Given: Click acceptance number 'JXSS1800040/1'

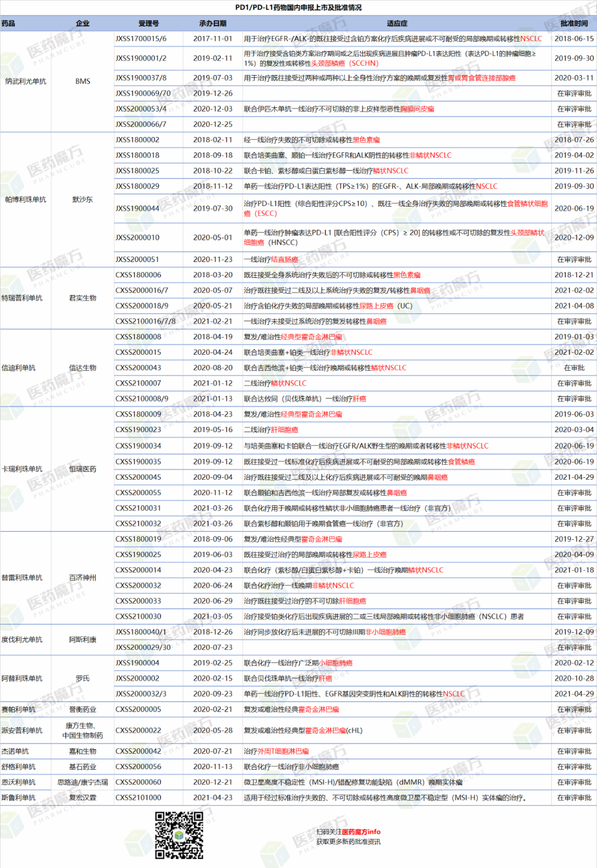Looking at the screenshot, I should (x=141, y=632).
